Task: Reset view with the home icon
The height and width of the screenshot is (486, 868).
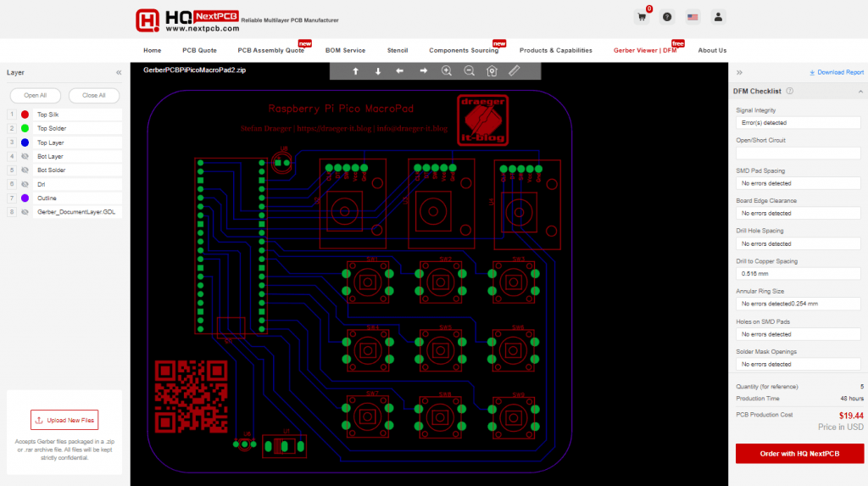Action: pyautogui.click(x=492, y=71)
